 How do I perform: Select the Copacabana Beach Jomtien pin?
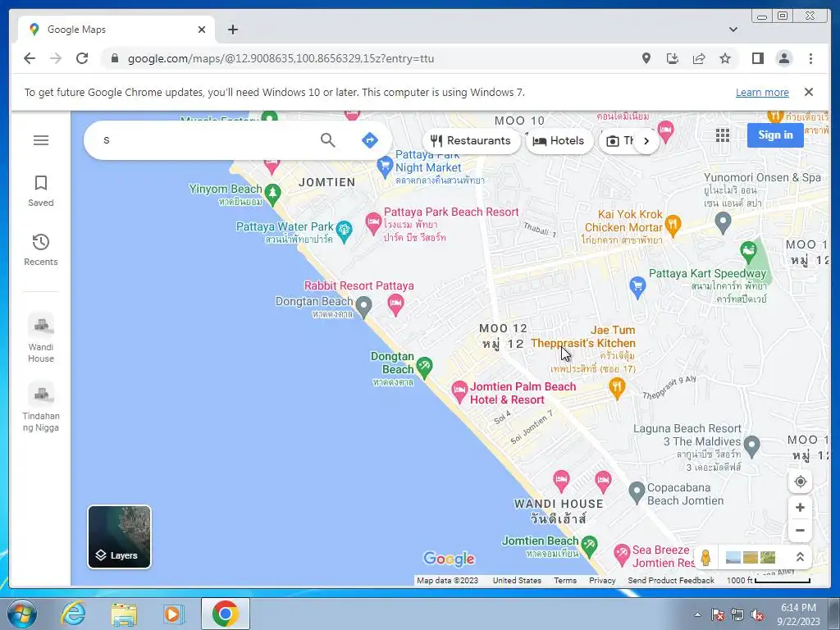click(637, 493)
